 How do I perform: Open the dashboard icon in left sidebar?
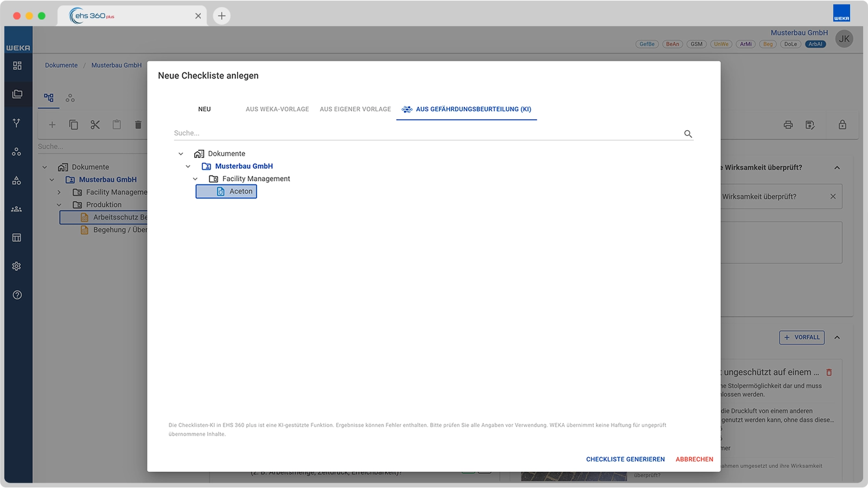[17, 66]
